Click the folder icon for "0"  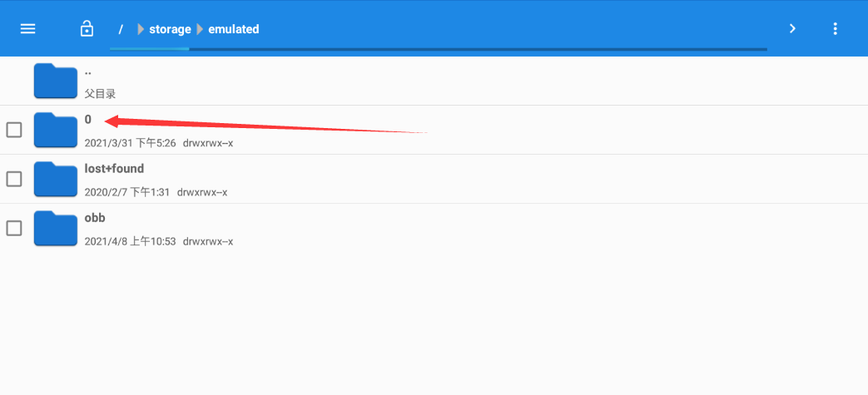click(x=55, y=130)
